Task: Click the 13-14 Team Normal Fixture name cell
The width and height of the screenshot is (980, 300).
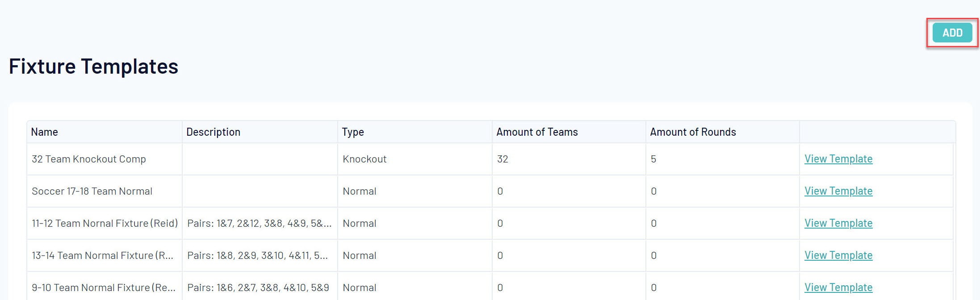Action: 102,256
